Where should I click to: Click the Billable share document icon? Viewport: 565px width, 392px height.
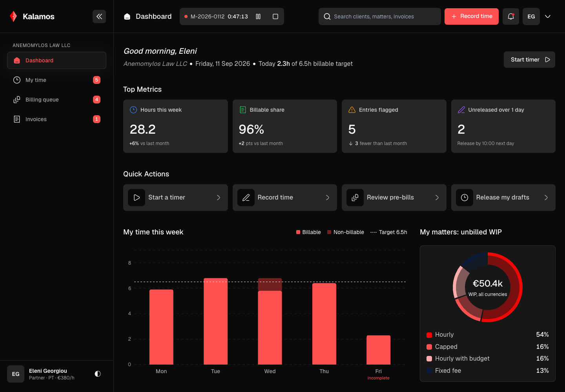243,110
